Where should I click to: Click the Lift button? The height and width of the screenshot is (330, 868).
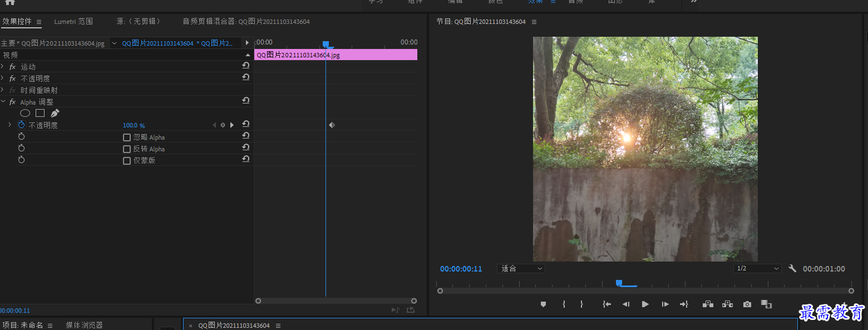pos(708,304)
